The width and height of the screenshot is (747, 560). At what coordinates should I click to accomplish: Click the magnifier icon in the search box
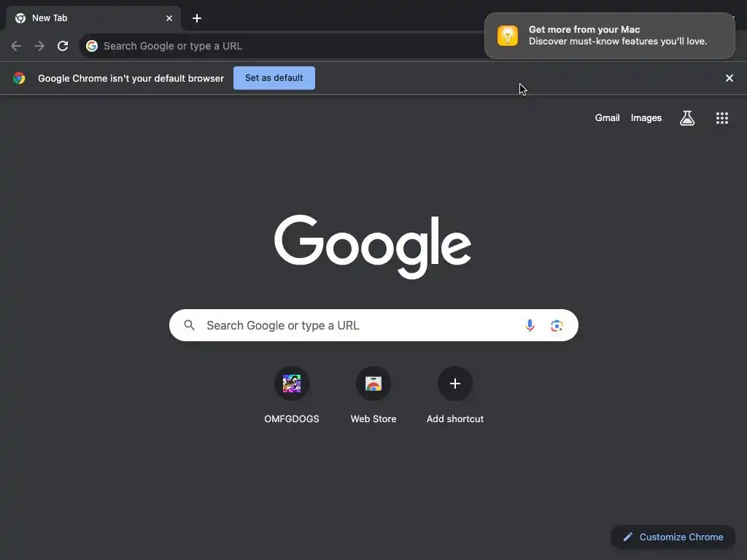click(190, 325)
